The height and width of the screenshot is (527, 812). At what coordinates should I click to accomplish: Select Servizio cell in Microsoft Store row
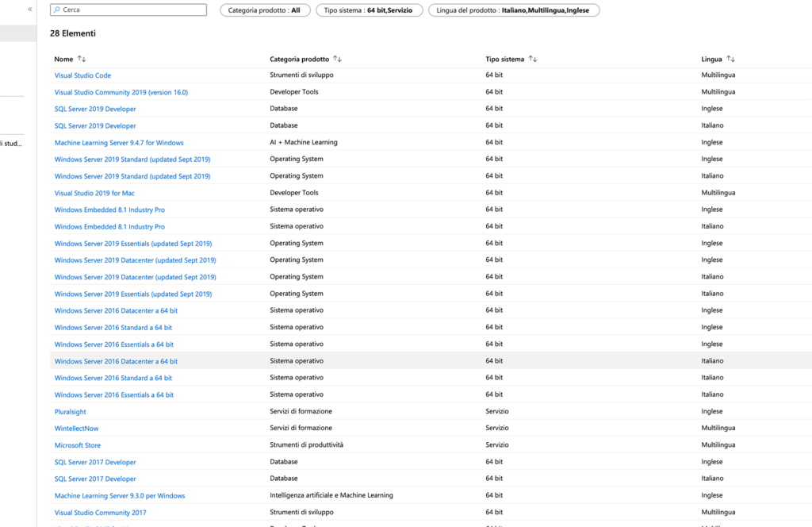[x=497, y=444]
